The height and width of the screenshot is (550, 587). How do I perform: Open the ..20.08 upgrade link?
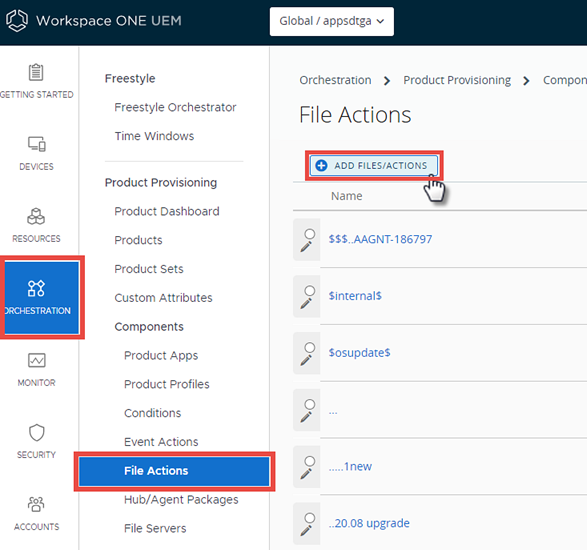click(369, 523)
